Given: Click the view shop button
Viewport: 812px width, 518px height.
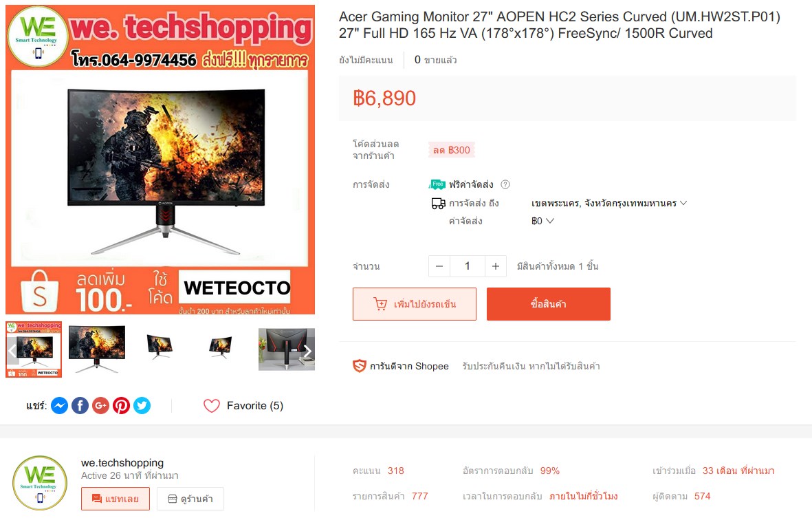Looking at the screenshot, I should click(190, 499).
